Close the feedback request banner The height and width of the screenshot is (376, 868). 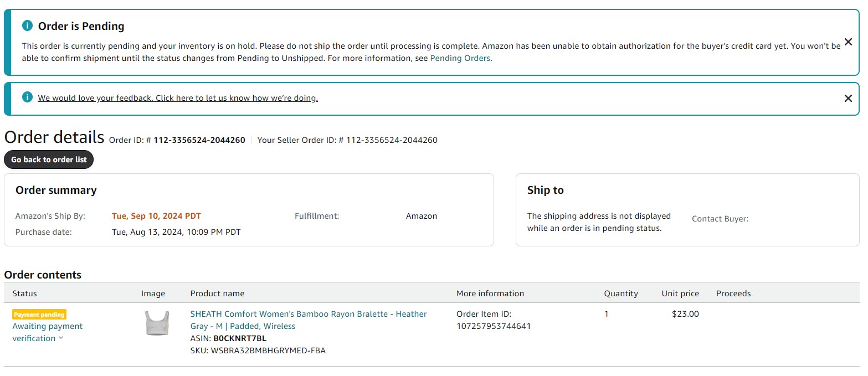click(x=848, y=99)
